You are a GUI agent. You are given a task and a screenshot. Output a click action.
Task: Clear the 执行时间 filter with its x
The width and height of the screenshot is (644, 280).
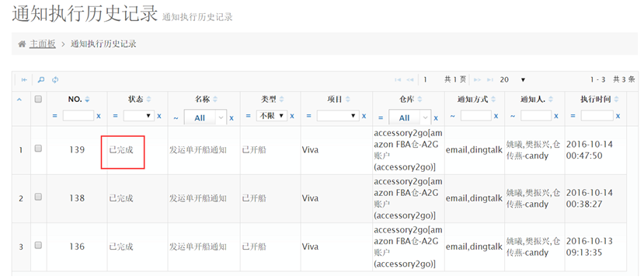pyautogui.click(x=618, y=116)
